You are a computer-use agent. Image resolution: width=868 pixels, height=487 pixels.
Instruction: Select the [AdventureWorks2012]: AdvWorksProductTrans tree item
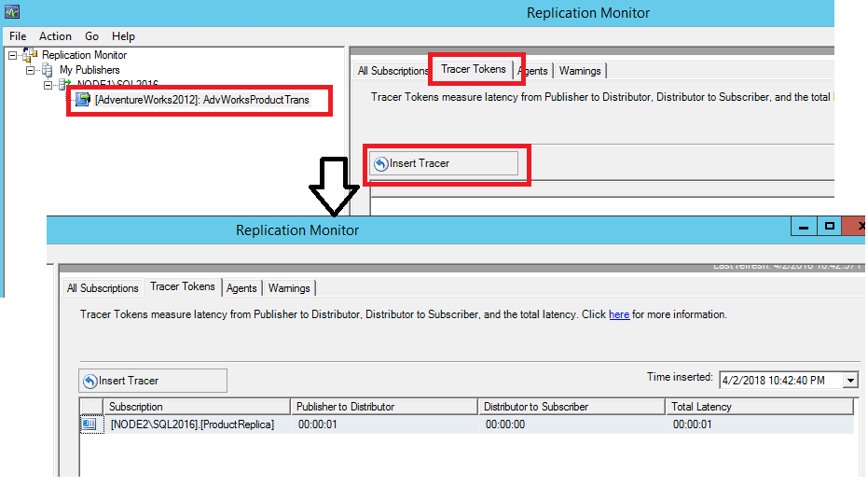201,99
